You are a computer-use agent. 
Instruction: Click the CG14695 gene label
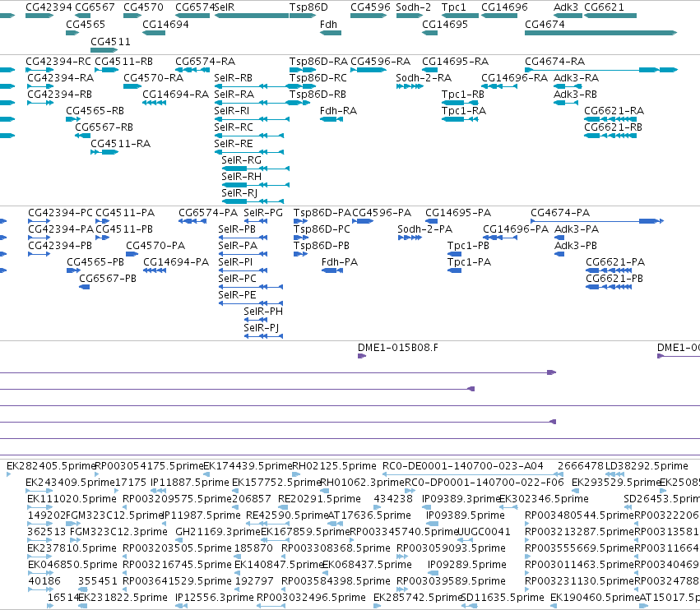click(x=445, y=24)
